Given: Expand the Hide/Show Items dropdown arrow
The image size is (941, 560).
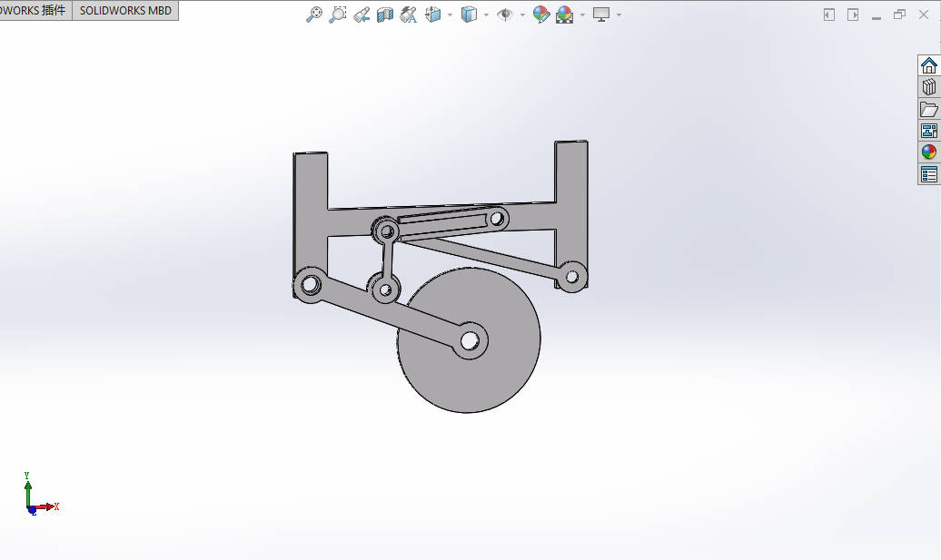Looking at the screenshot, I should 522,15.
